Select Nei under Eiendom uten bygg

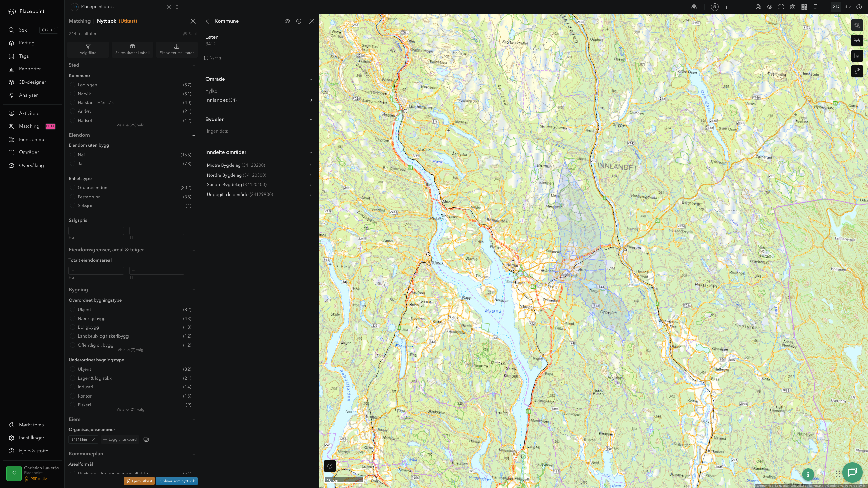[x=72, y=155]
